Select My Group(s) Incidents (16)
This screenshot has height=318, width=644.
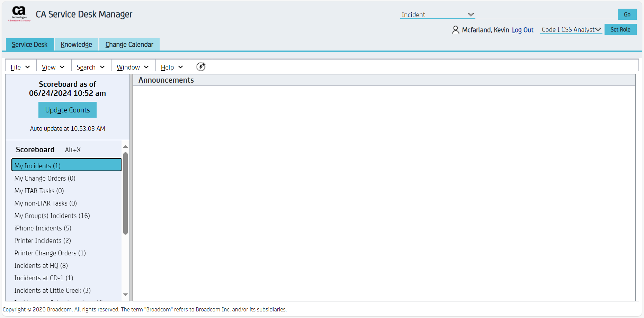[52, 216]
